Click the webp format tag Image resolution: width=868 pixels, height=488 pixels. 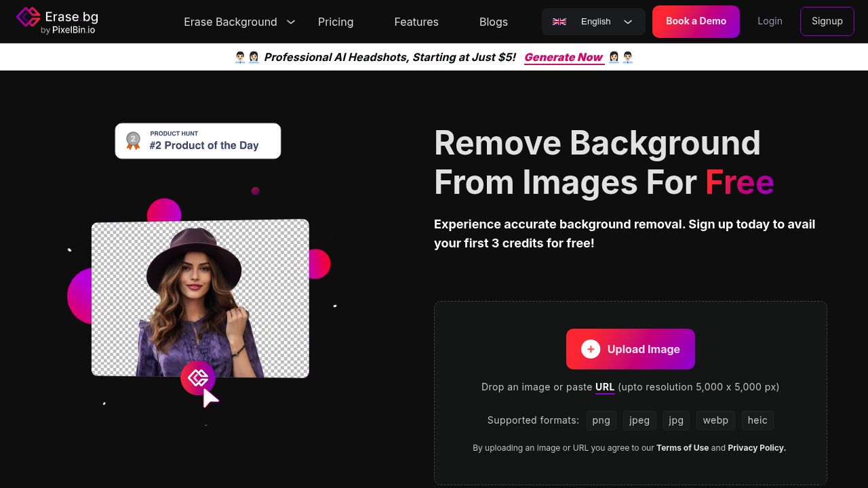click(715, 420)
